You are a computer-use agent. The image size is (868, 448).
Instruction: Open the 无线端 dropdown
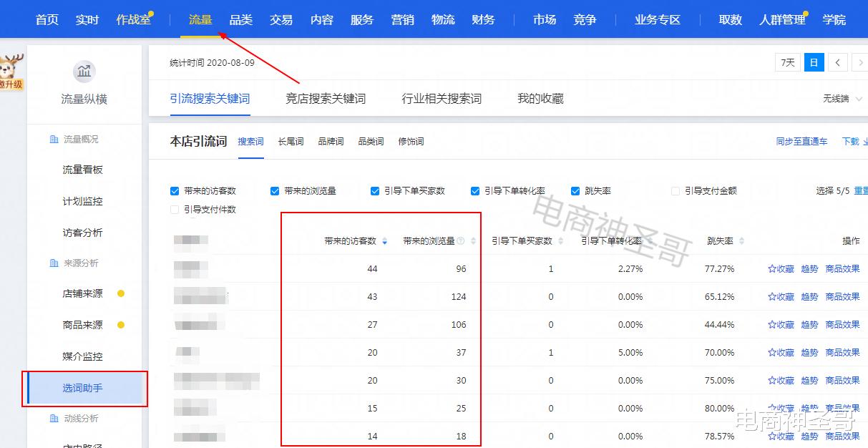(x=840, y=98)
